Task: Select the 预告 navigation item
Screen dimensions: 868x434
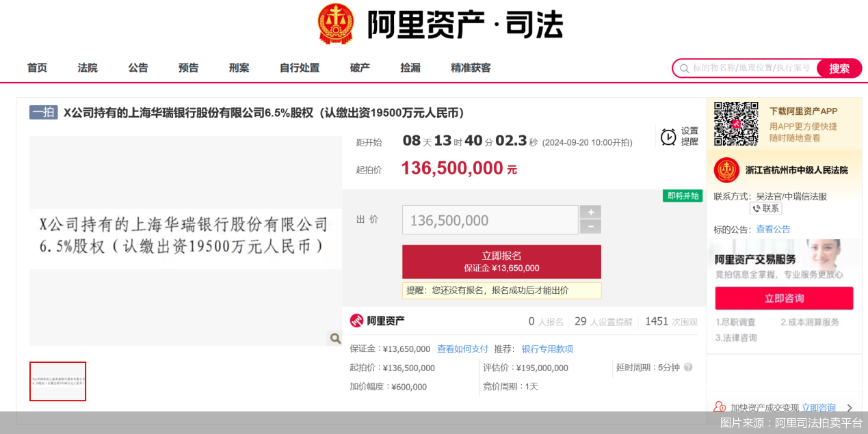Action: pyautogui.click(x=189, y=68)
